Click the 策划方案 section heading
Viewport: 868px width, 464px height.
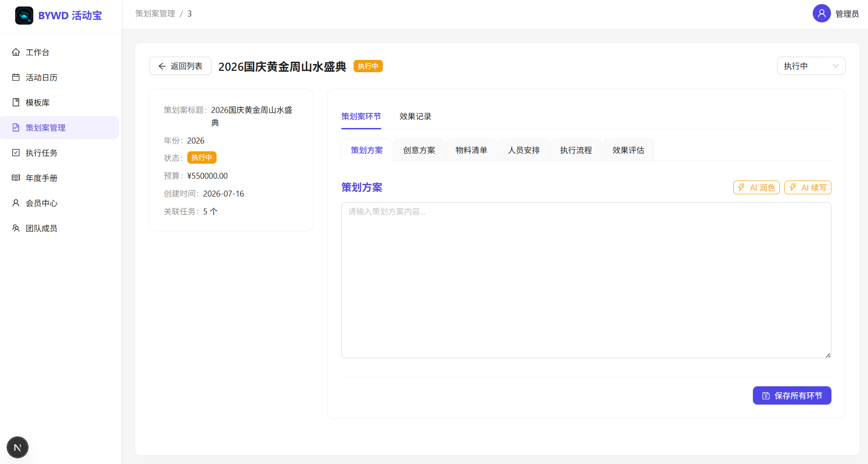pos(362,187)
